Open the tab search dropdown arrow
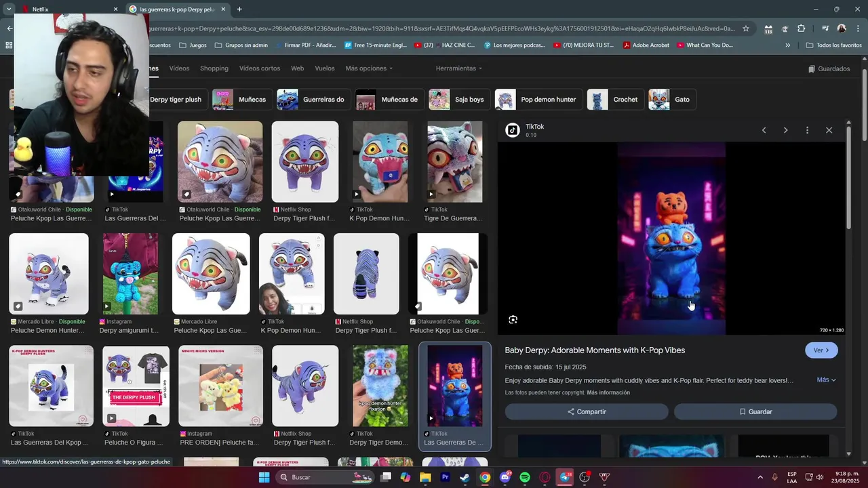The height and width of the screenshot is (488, 868). click(x=8, y=9)
